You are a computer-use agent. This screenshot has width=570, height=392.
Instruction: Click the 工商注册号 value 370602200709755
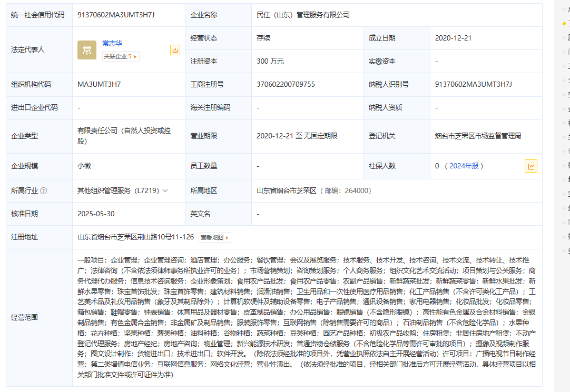tap(286, 84)
